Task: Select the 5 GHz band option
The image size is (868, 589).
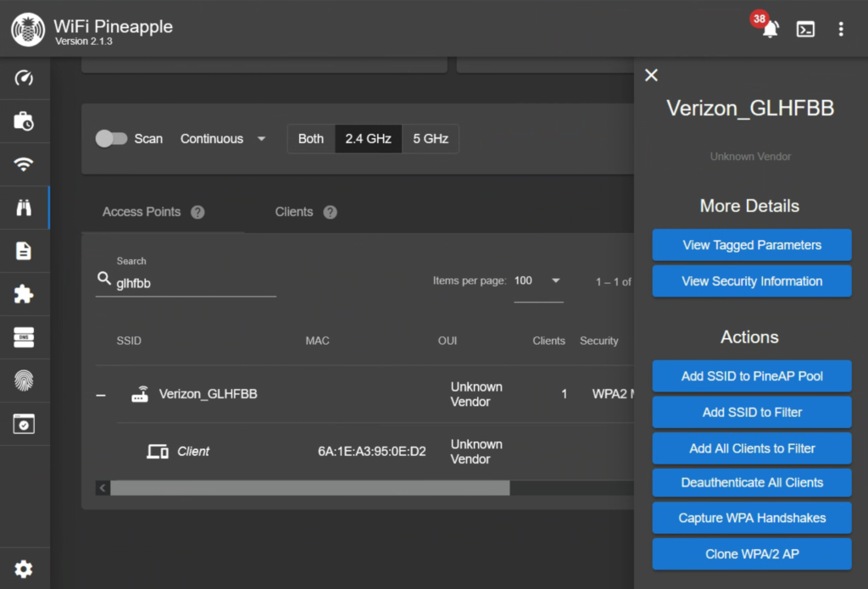Action: click(x=430, y=139)
